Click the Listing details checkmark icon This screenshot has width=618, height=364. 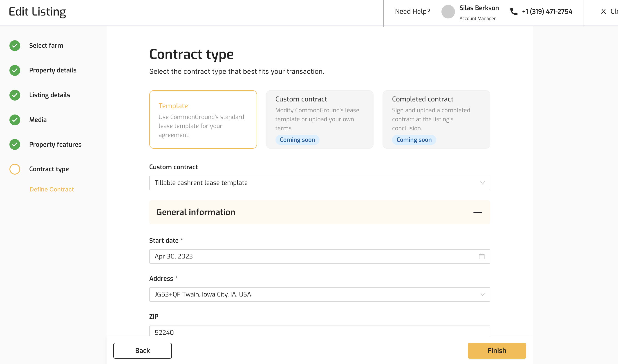point(15,95)
